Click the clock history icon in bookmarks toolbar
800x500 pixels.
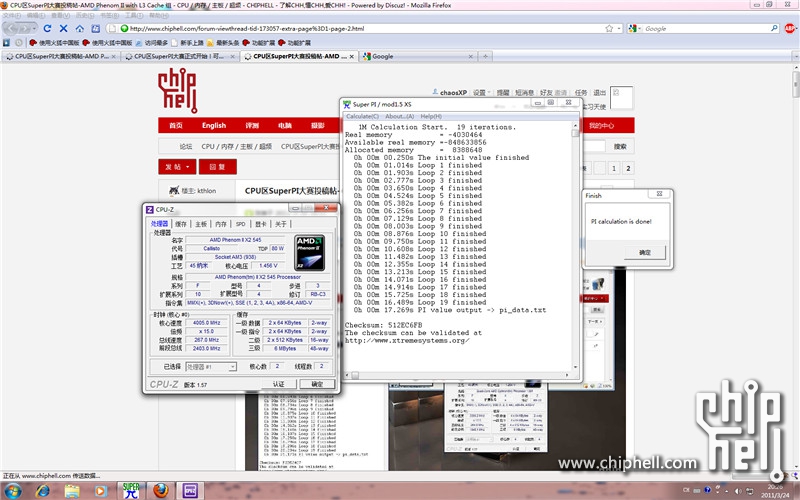click(x=19, y=43)
